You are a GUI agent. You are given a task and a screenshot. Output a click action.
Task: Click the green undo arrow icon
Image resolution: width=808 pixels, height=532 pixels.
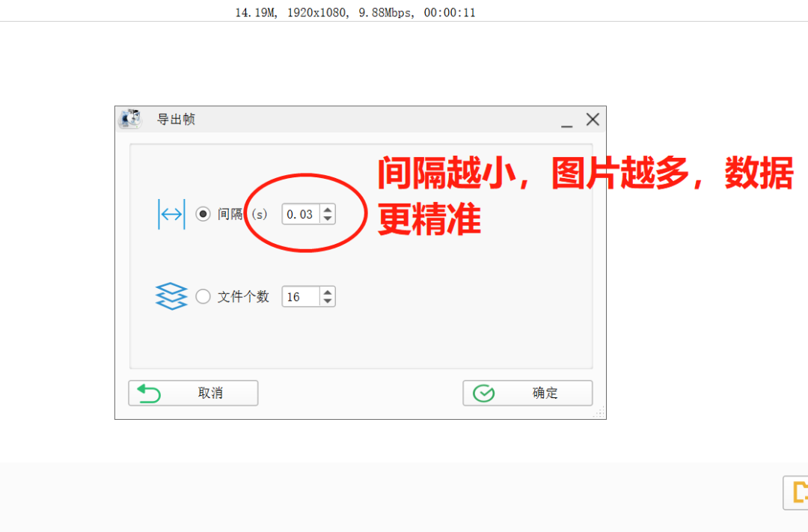click(150, 394)
